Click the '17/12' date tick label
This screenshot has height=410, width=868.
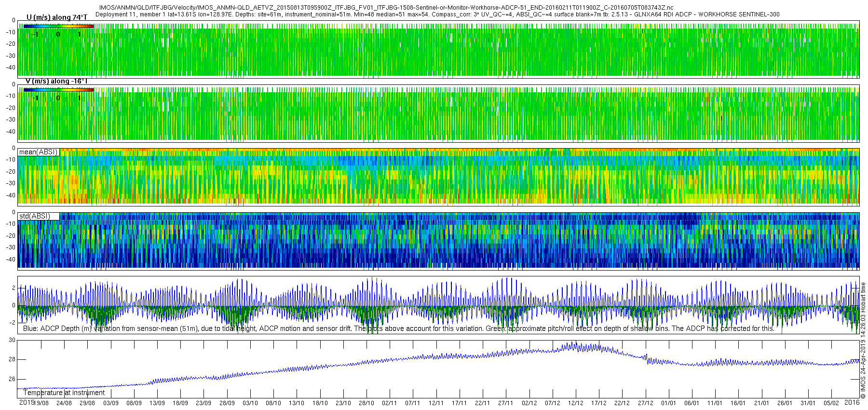coord(599,403)
